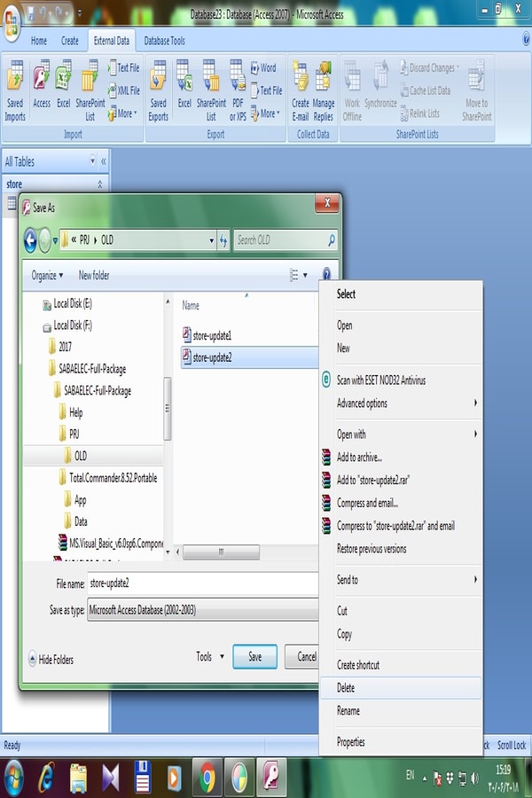
Task: Click New folder
Action: tap(94, 276)
